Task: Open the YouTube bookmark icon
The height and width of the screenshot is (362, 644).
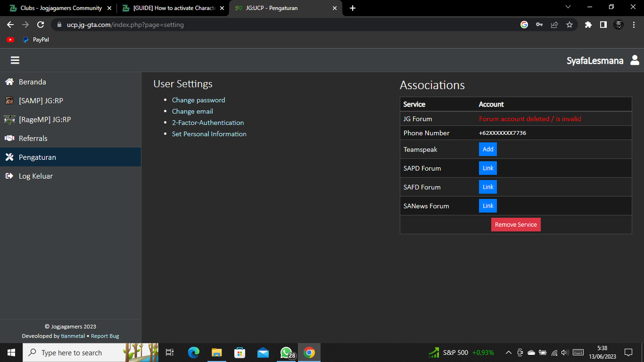Action: click(11, 40)
